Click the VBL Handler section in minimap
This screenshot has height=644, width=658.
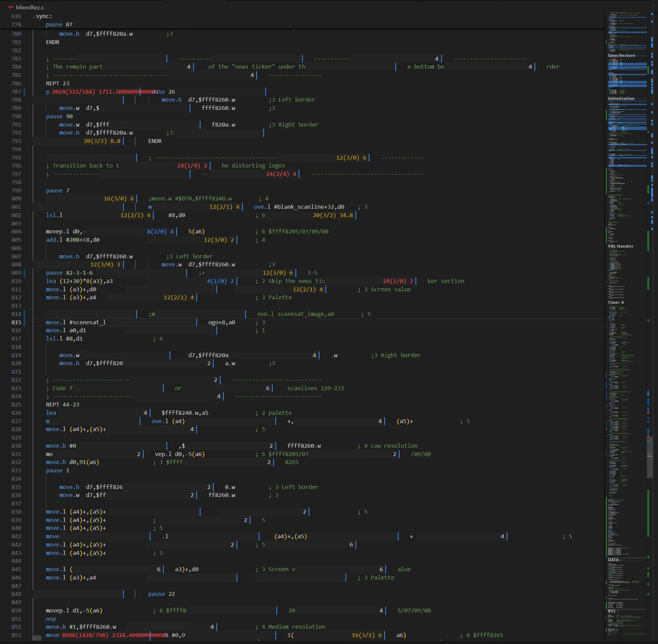tap(620, 246)
